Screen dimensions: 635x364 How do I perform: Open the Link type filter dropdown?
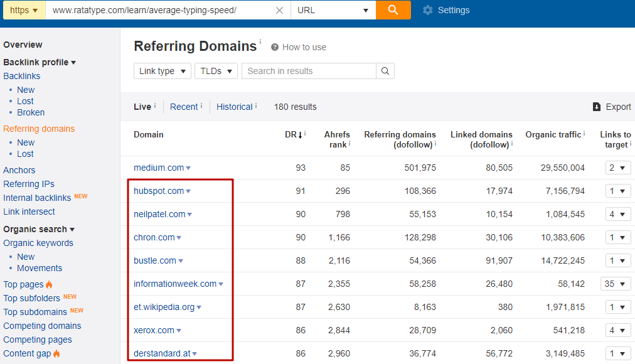pyautogui.click(x=163, y=71)
